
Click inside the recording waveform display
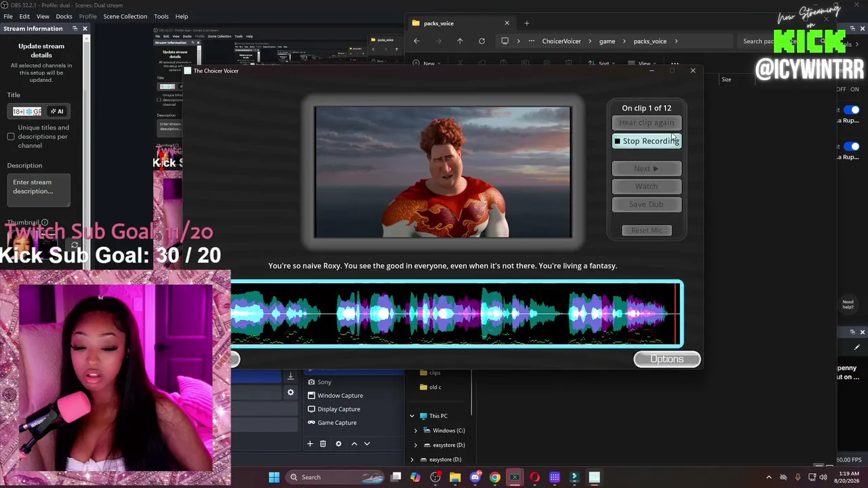(x=457, y=314)
